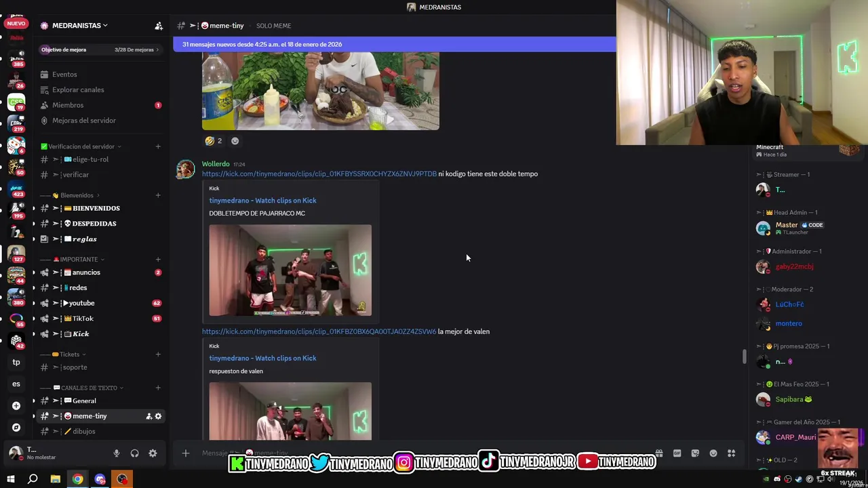Open the redes channel

pos(100,288)
